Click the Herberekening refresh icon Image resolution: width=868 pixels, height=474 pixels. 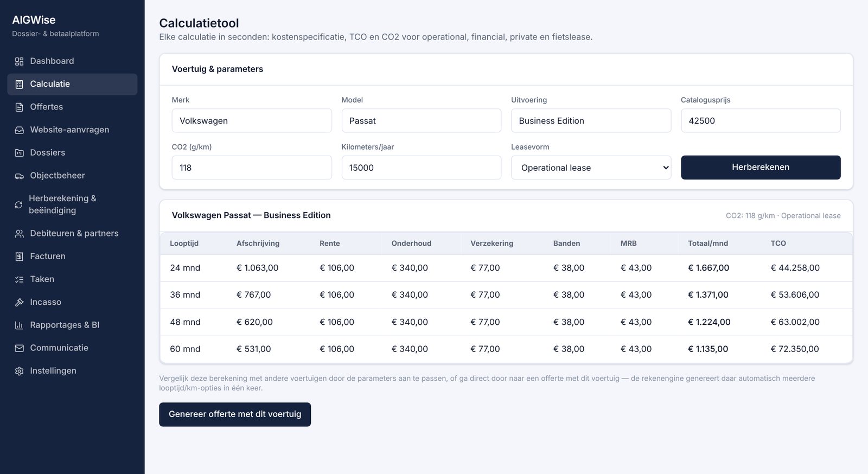point(18,204)
